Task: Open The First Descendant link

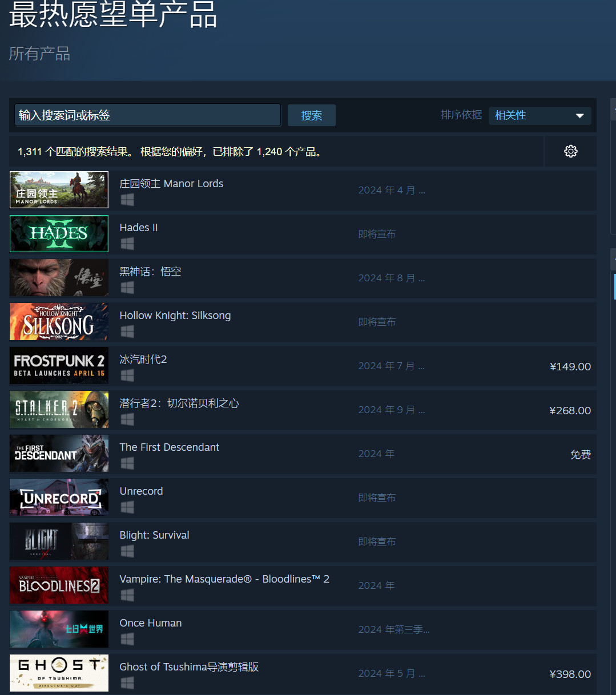Action: point(169,447)
